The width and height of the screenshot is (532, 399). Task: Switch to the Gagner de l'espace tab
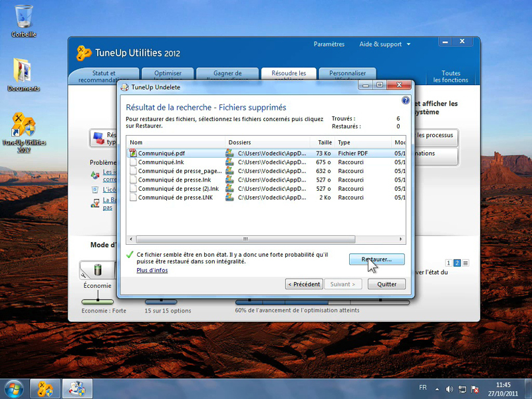[227, 75]
